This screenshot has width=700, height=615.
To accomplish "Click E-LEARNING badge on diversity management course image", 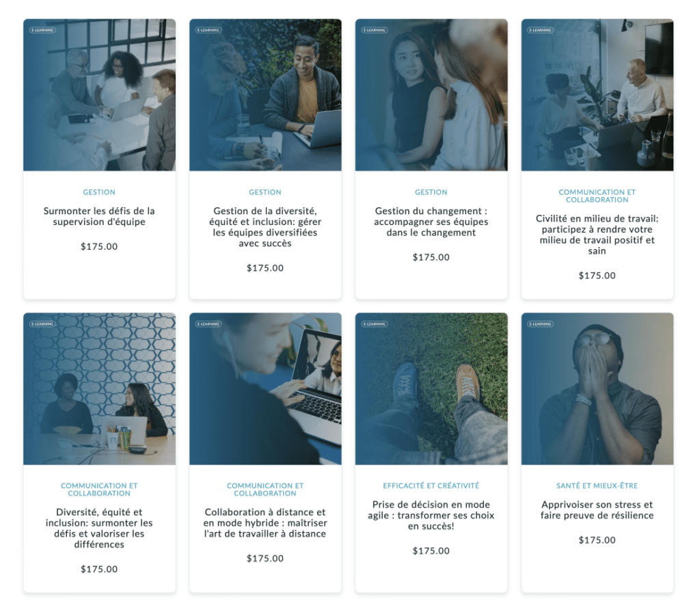I will pos(208,30).
